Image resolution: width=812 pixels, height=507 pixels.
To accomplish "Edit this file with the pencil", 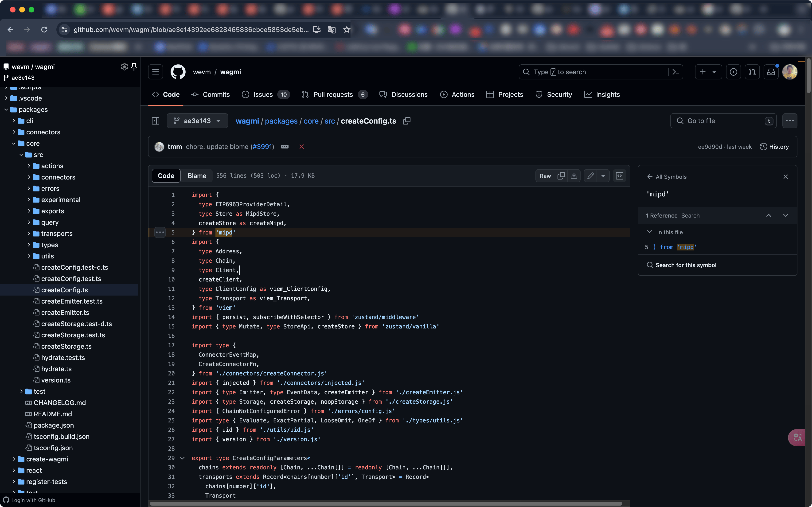I will click(x=590, y=176).
